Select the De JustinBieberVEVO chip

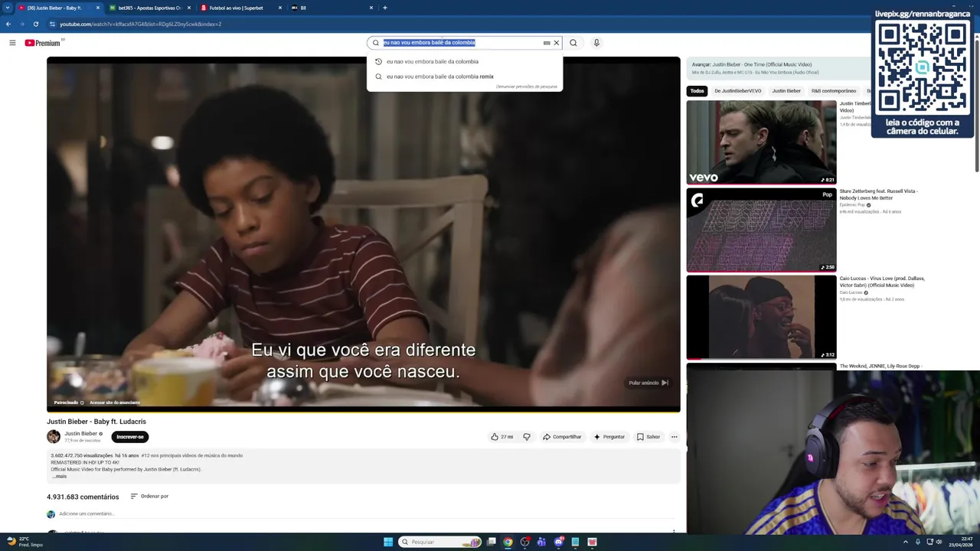click(x=738, y=91)
